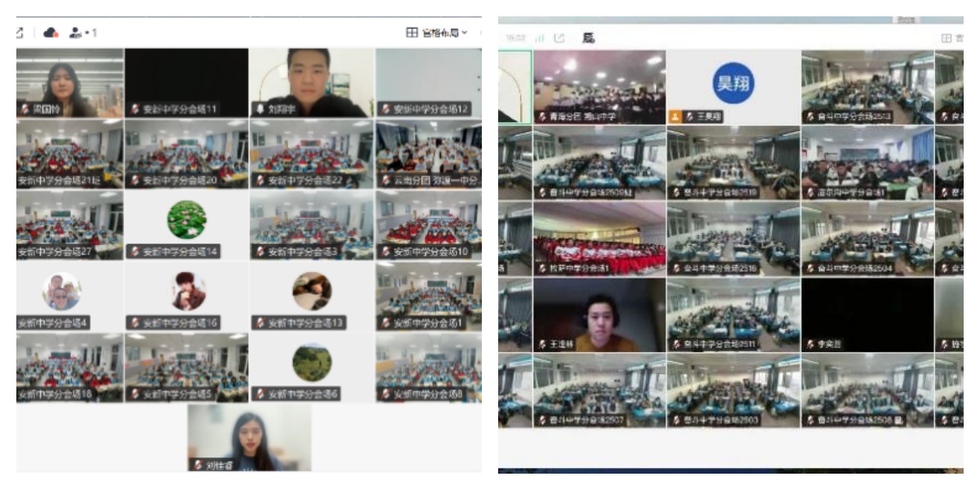This screenshot has height=490, width=980.
Task: Click the share icon in right window toolbar
Action: tap(559, 38)
